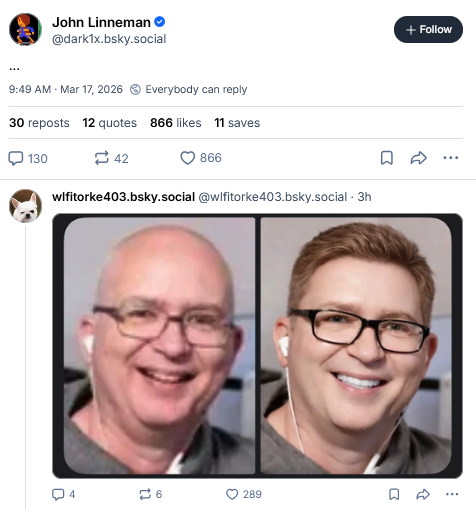476x509 pixels.
Task: Save wlfitorke403's reply with bookmark icon
Action: [394, 494]
